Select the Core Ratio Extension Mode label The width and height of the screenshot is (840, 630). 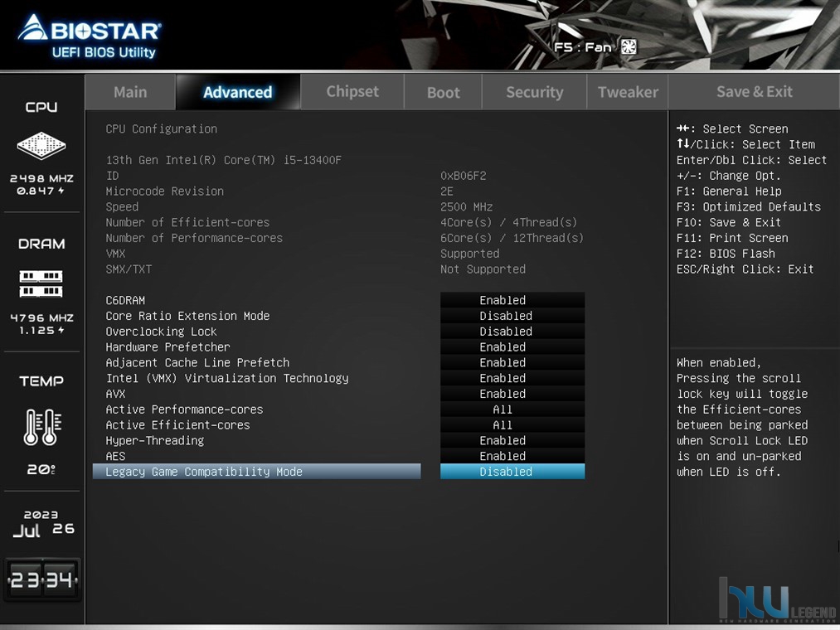(x=187, y=316)
